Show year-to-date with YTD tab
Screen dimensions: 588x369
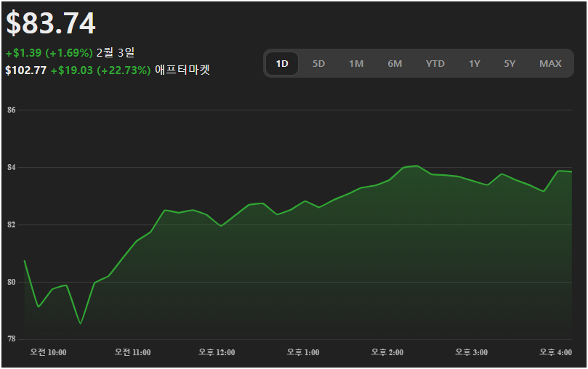point(435,64)
